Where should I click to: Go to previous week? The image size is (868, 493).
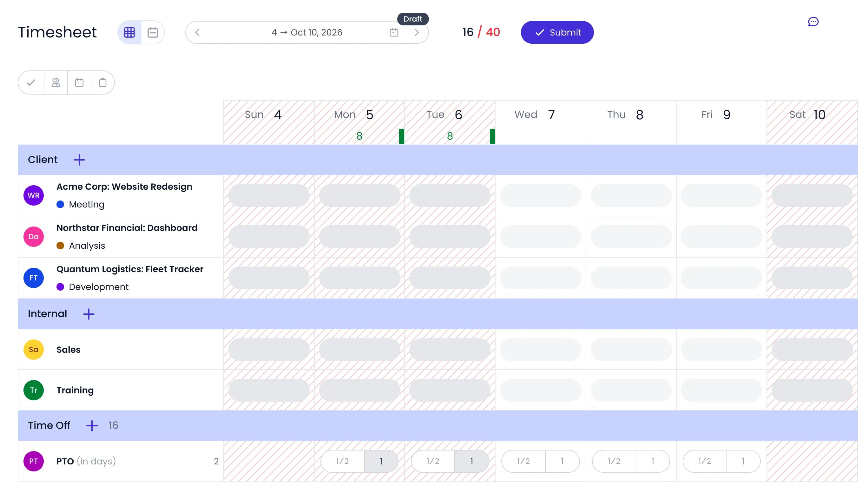click(x=198, y=32)
